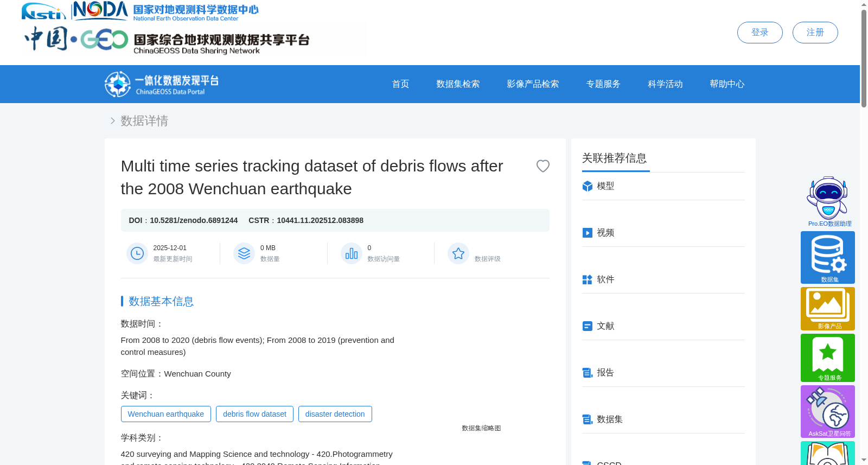
Task: Click the bar chart icon for 数据访问量
Action: coord(352,253)
